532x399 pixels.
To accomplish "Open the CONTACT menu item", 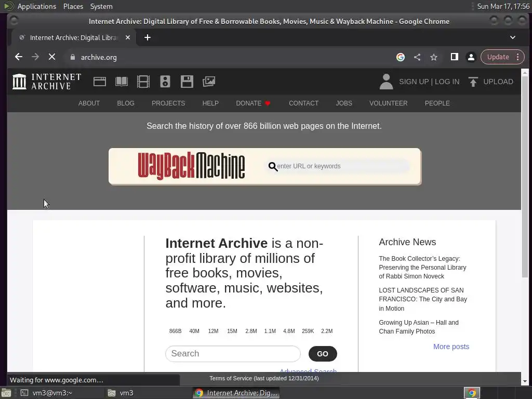I will pos(303,103).
